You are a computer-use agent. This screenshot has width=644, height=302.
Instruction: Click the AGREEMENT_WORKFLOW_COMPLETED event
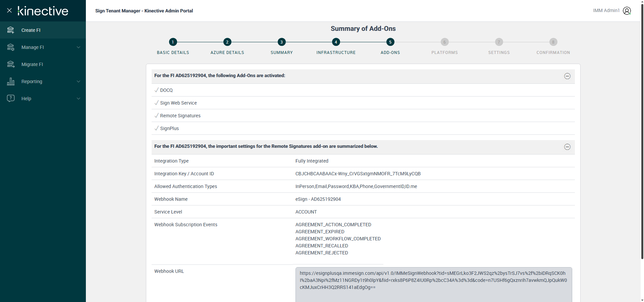pyautogui.click(x=338, y=239)
